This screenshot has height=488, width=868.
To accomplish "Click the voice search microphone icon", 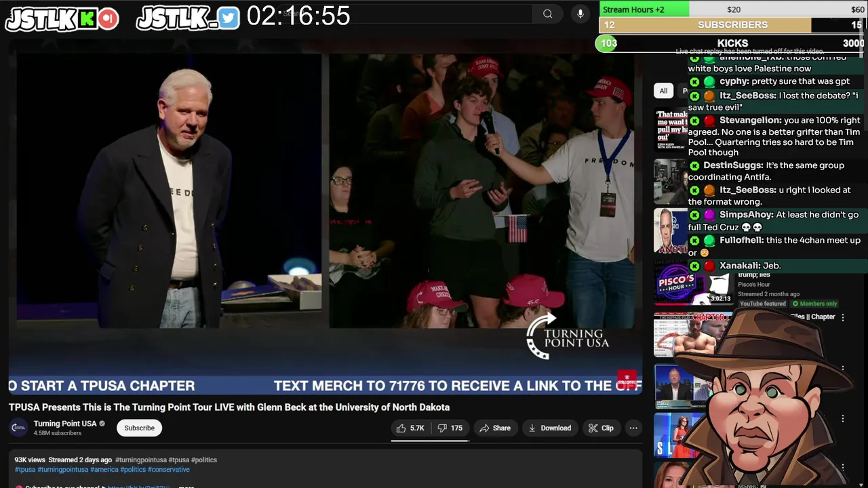I will tap(580, 14).
